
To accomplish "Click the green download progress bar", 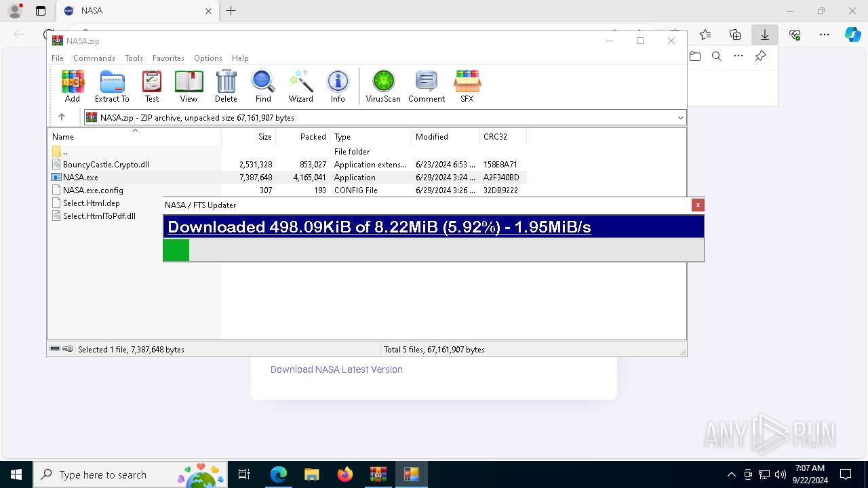I will [x=176, y=250].
